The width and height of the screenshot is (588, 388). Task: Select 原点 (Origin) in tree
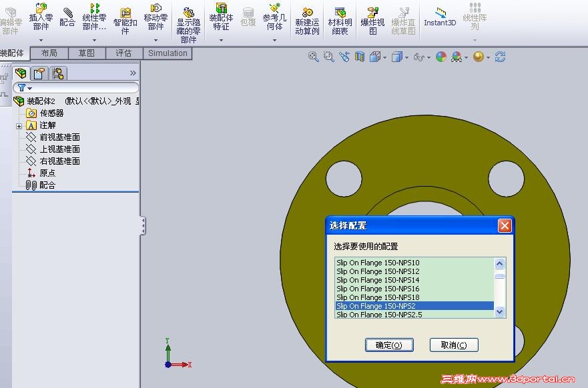(x=41, y=173)
